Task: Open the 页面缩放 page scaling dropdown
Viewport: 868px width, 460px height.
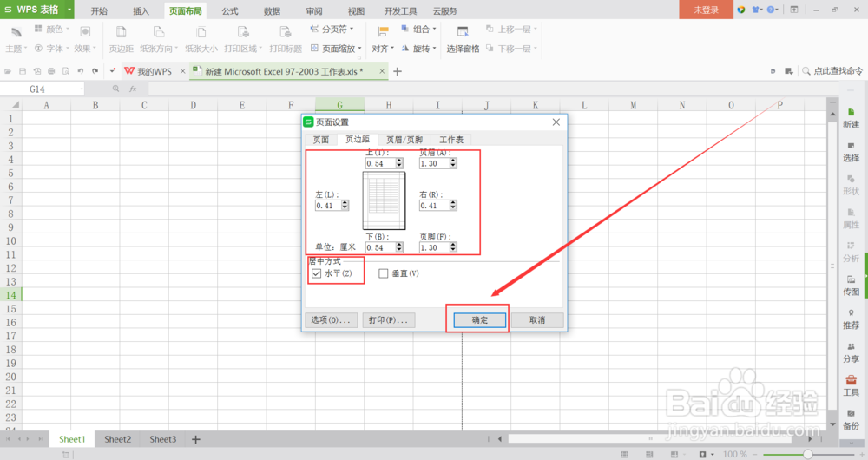Action: 336,49
